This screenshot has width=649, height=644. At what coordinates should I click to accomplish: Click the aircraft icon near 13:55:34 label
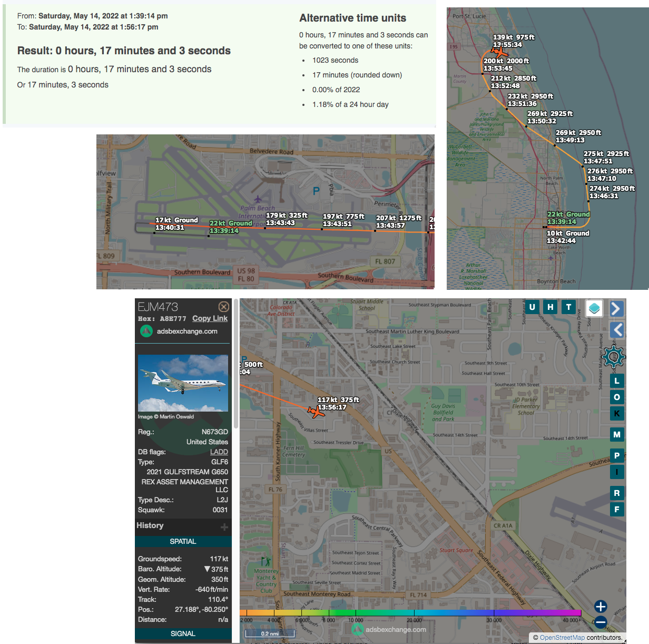click(499, 52)
